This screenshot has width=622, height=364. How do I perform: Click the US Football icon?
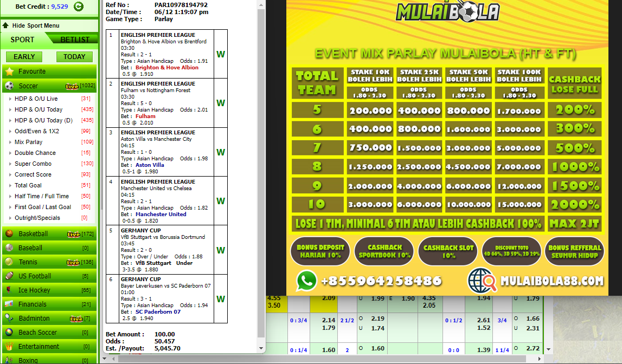[x=9, y=276]
